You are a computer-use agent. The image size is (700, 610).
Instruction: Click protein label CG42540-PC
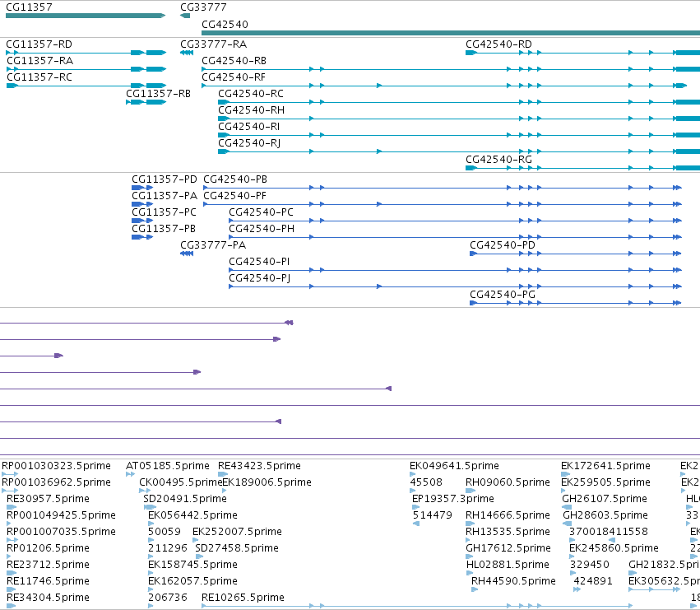261,212
